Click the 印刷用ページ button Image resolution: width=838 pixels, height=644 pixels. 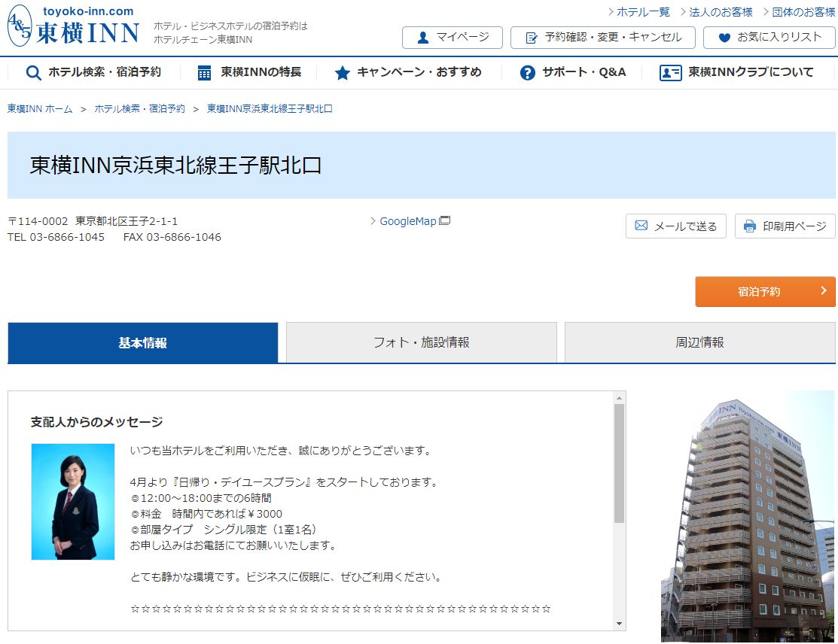tap(785, 226)
